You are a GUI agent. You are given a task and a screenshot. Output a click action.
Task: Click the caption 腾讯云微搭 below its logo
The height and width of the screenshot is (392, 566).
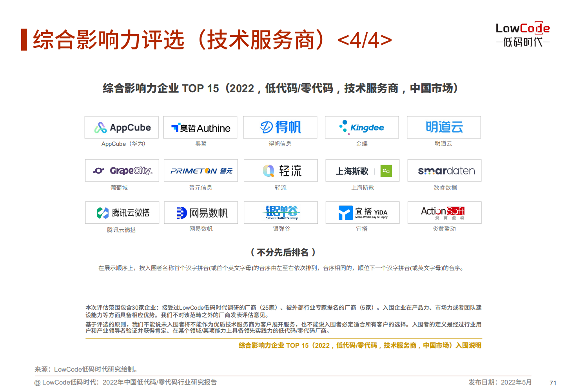[122, 230]
